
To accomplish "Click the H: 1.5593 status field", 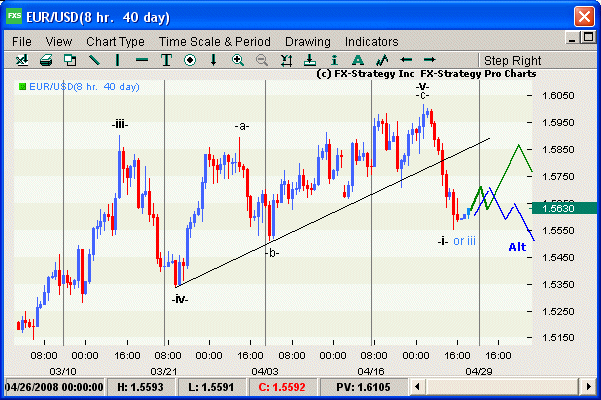I will [x=140, y=387].
